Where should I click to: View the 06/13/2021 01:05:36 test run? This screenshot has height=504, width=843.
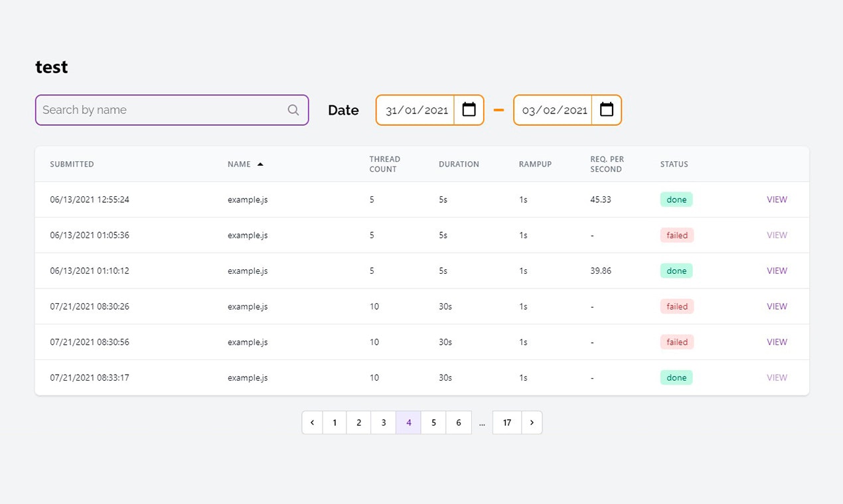pyautogui.click(x=777, y=235)
